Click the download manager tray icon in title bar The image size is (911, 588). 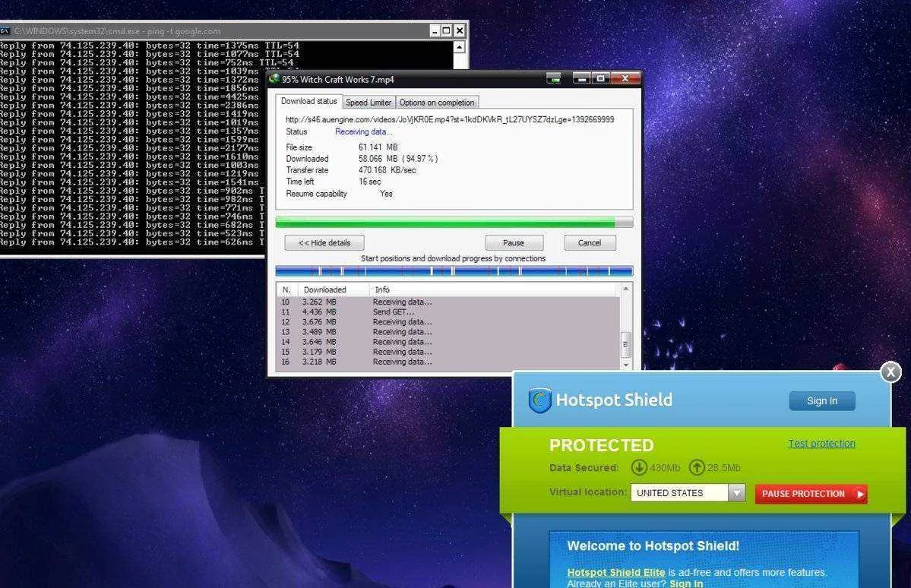click(x=554, y=78)
